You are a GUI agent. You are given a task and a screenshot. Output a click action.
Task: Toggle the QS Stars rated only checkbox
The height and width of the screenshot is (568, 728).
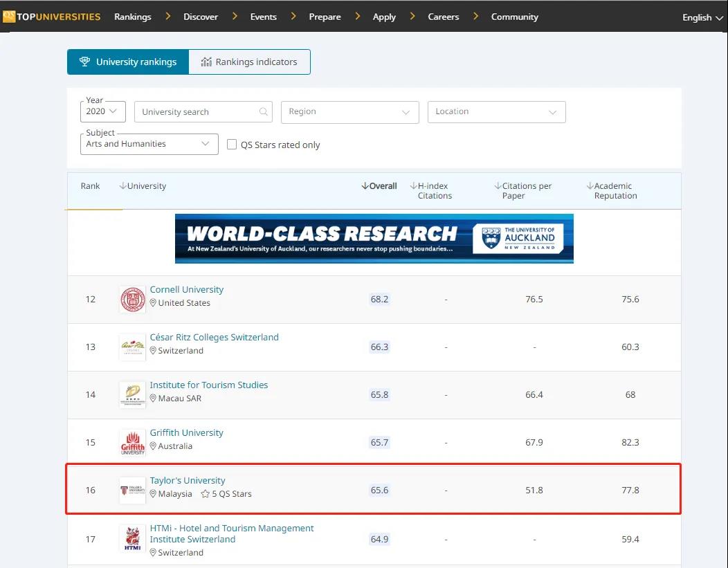click(x=232, y=145)
